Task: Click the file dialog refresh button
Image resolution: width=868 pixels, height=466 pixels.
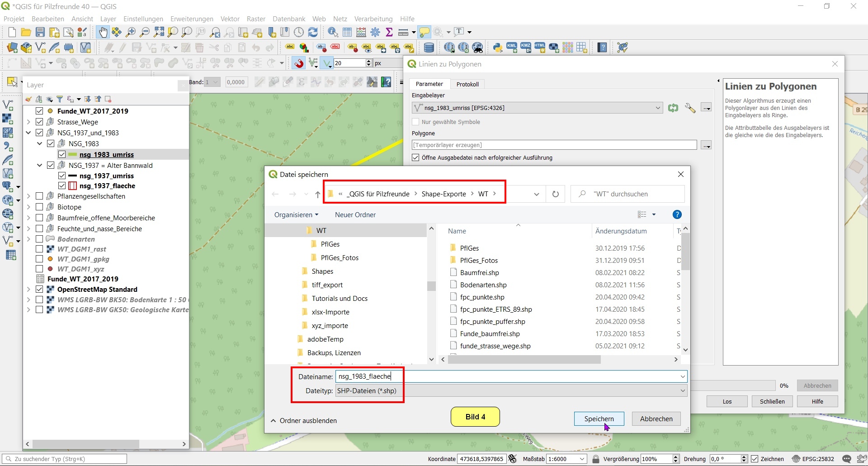Action: click(x=555, y=194)
